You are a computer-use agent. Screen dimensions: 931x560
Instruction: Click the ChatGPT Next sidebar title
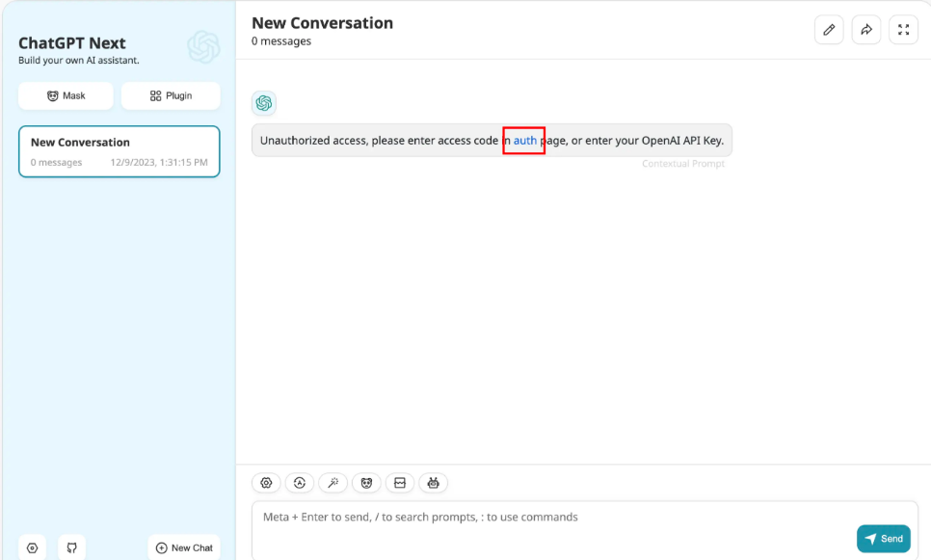click(x=72, y=43)
